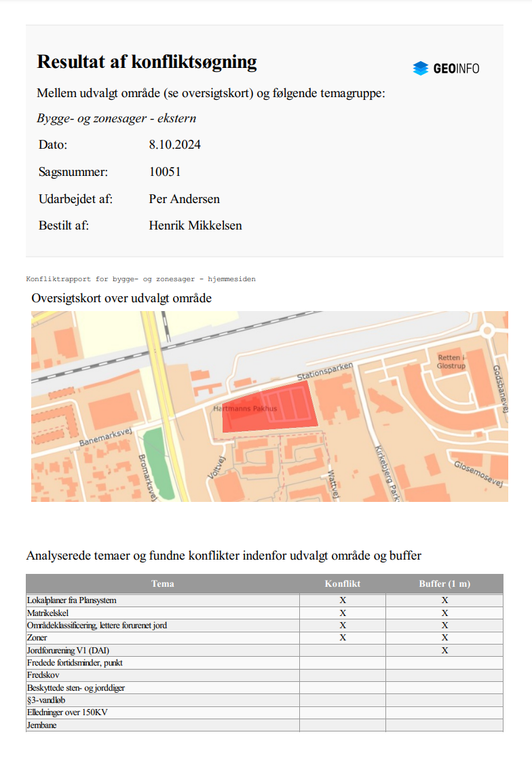Screen dimensions: 532x760
Task: Click the name Per Andersen
Action: (185, 199)
